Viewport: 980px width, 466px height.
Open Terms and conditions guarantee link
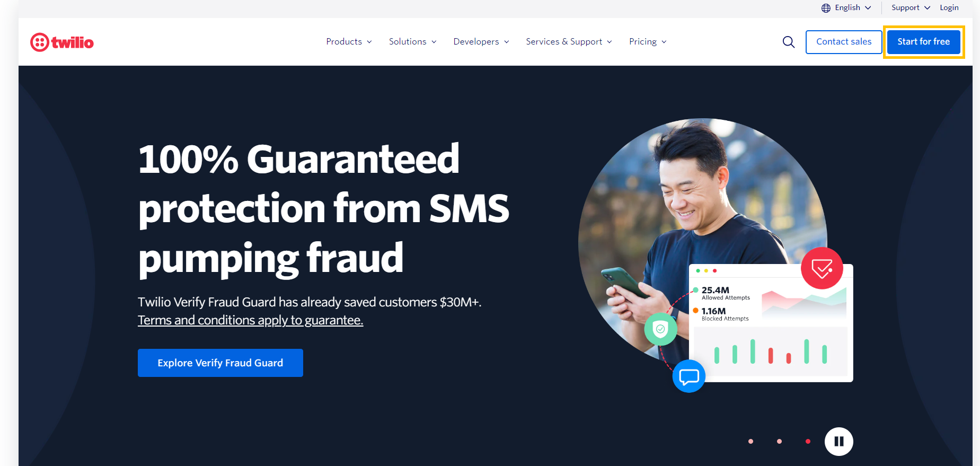point(250,320)
